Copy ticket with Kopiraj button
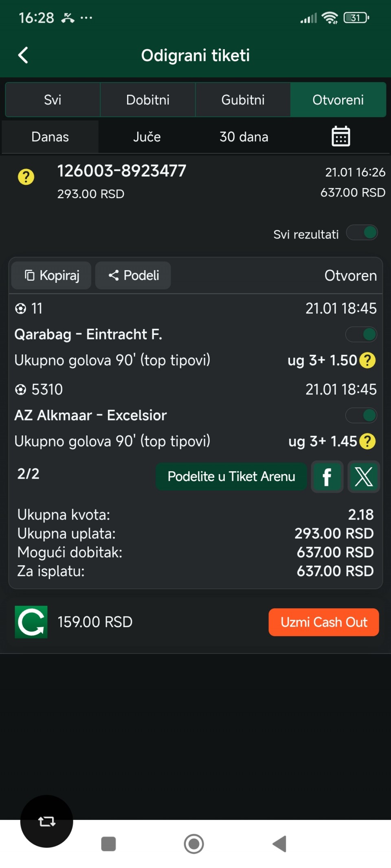Image resolution: width=391 pixels, height=868 pixels. (51, 275)
